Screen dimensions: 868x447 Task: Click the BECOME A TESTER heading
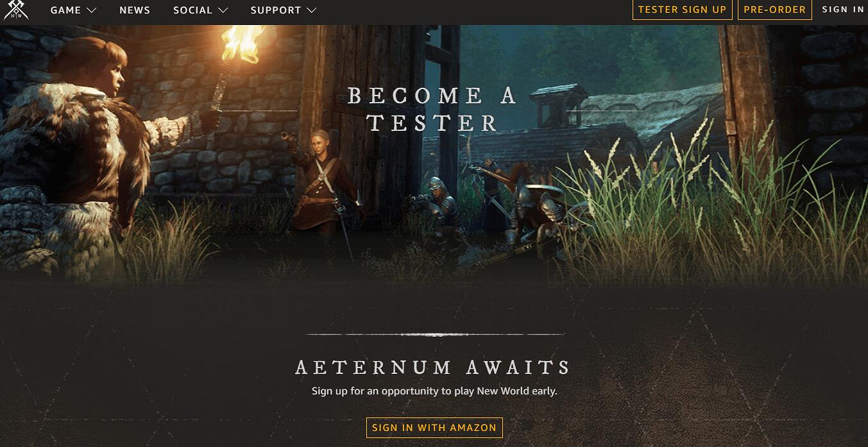(432, 109)
